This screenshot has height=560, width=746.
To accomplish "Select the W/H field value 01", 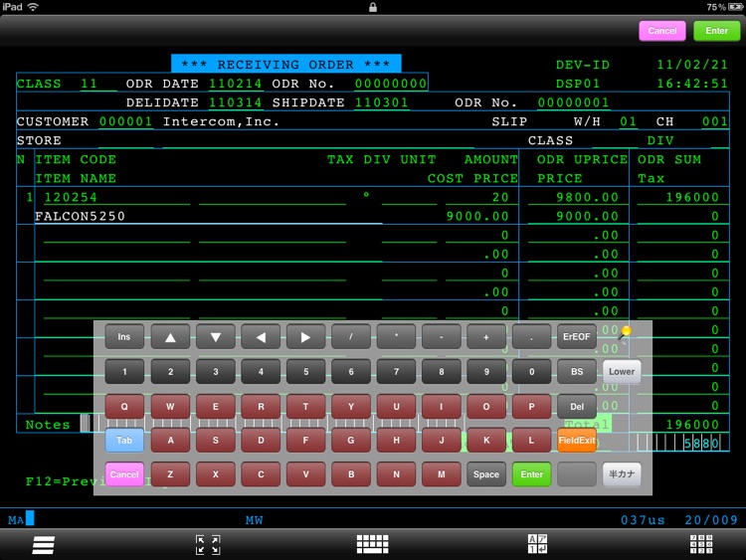I will coord(628,121).
